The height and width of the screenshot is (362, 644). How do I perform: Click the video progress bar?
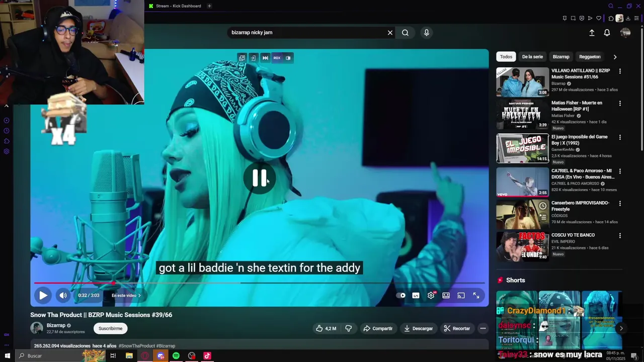click(x=260, y=283)
